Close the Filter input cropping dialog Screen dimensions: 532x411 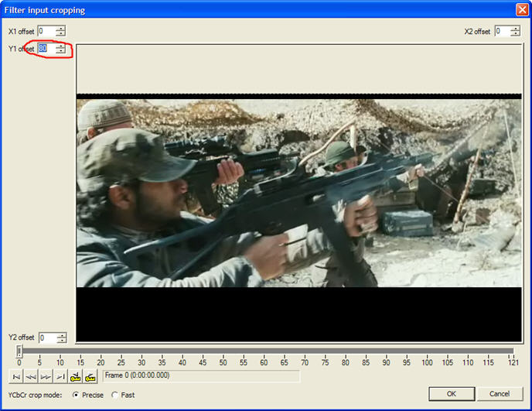tap(522, 10)
